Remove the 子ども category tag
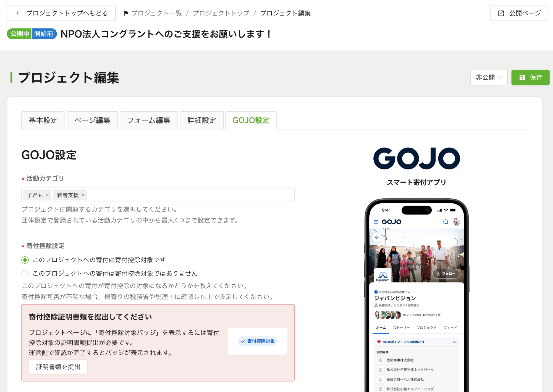This screenshot has width=553, height=392. pyautogui.click(x=47, y=195)
